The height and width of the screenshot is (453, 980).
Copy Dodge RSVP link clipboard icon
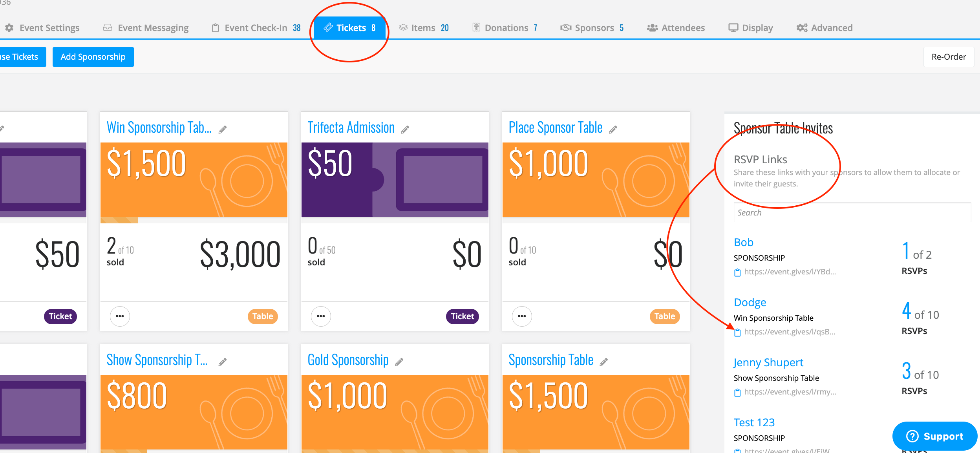coord(737,332)
